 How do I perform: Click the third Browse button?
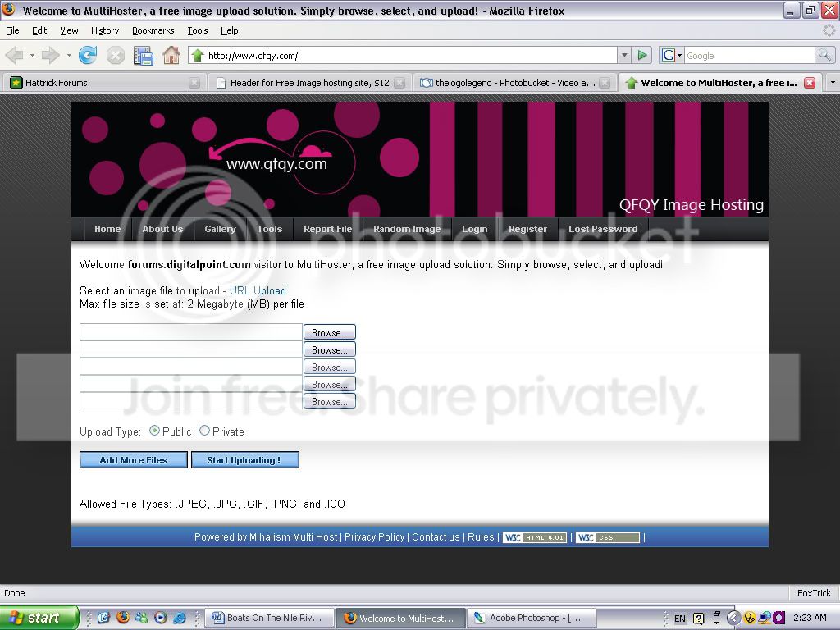[330, 367]
